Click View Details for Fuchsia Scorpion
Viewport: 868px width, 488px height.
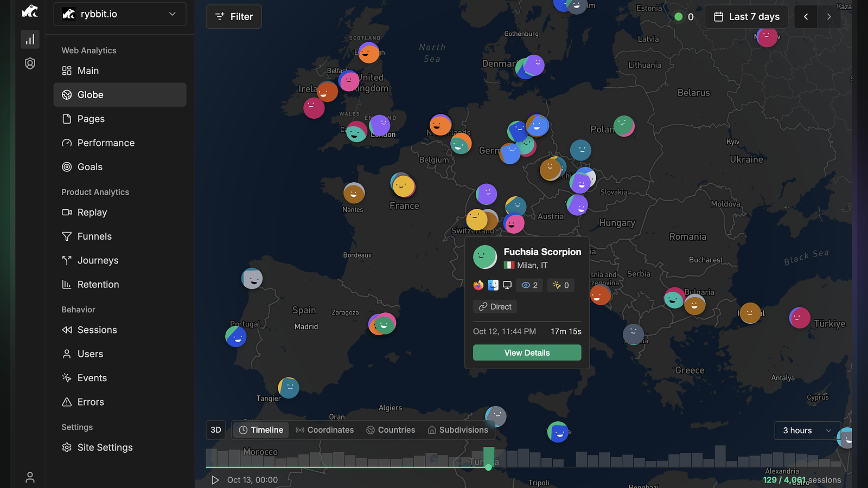click(x=527, y=353)
